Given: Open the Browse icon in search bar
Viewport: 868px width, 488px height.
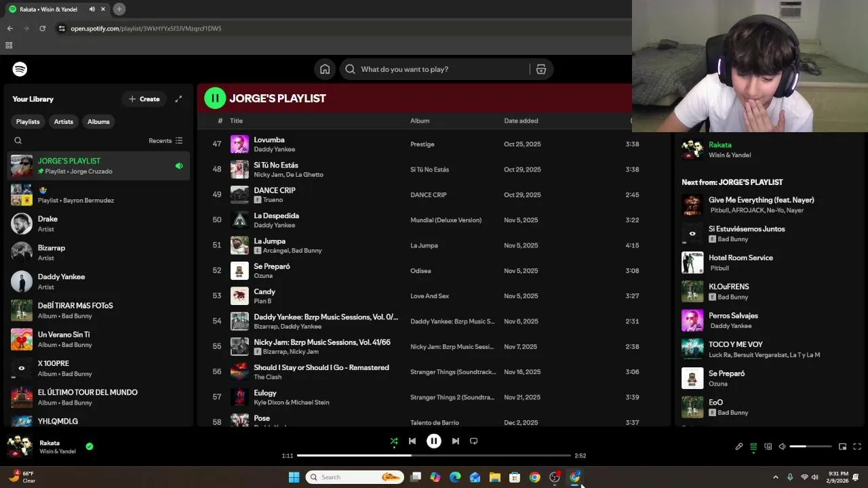Looking at the screenshot, I should 541,69.
